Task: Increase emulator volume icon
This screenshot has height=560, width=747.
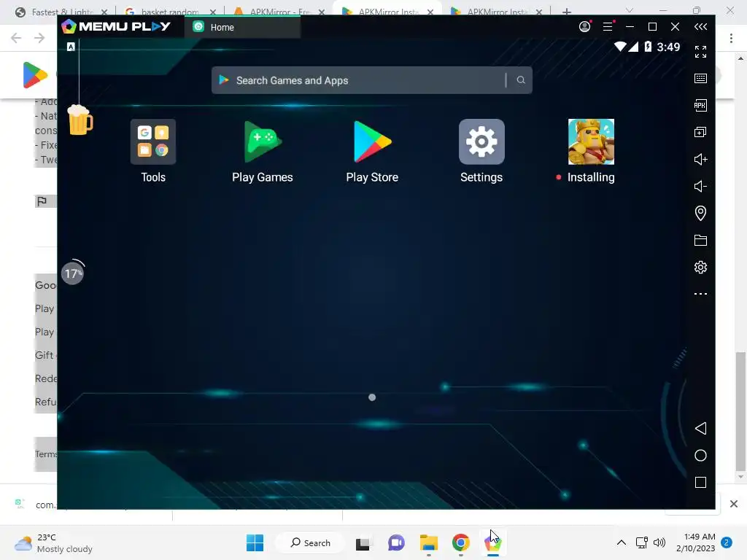Action: [700, 159]
